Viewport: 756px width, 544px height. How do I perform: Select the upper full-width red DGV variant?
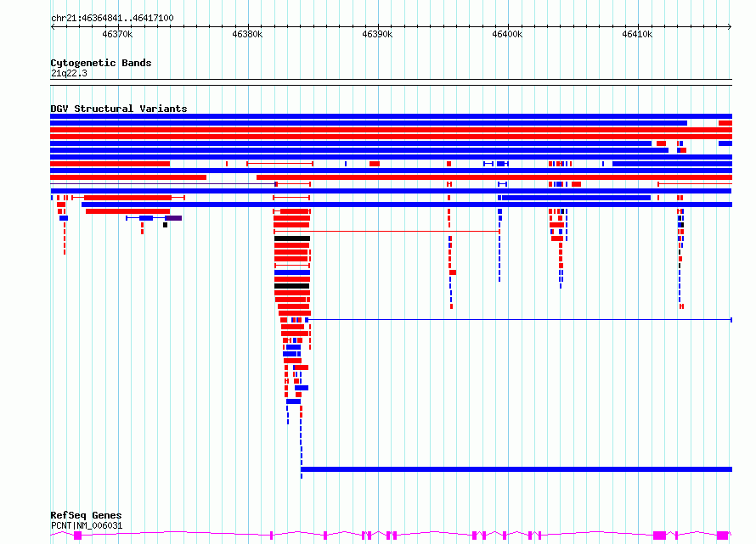click(x=391, y=130)
